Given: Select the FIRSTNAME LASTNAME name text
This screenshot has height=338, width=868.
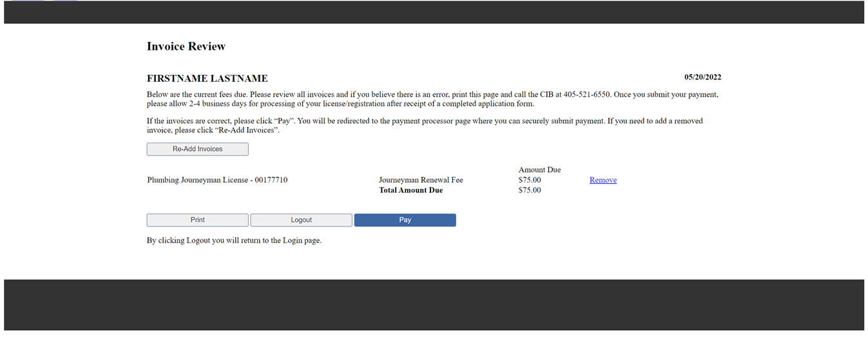Looking at the screenshot, I should (x=207, y=79).
